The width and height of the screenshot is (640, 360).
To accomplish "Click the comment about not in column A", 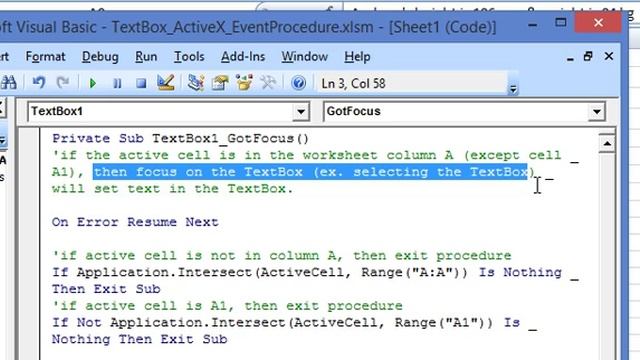I will tap(282, 256).
